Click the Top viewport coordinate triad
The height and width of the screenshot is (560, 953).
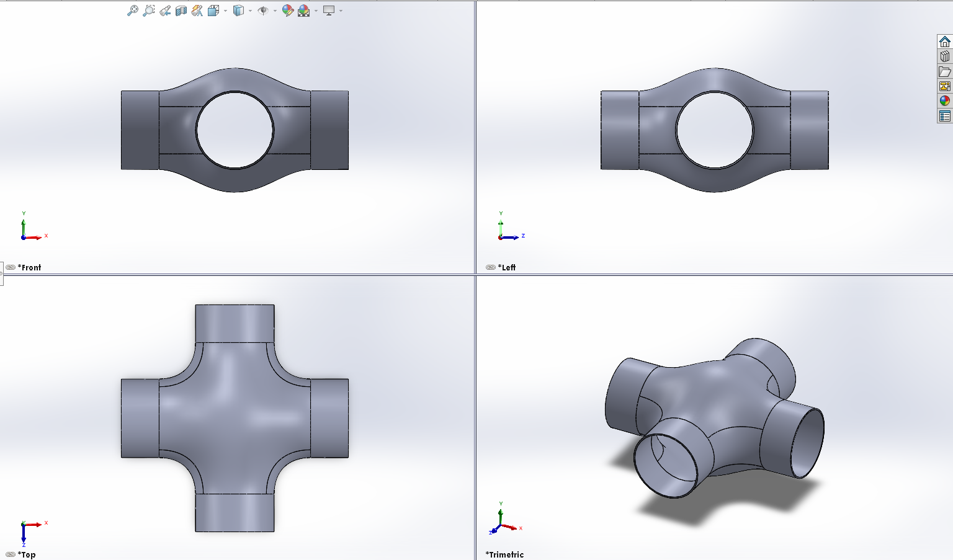[x=34, y=533]
